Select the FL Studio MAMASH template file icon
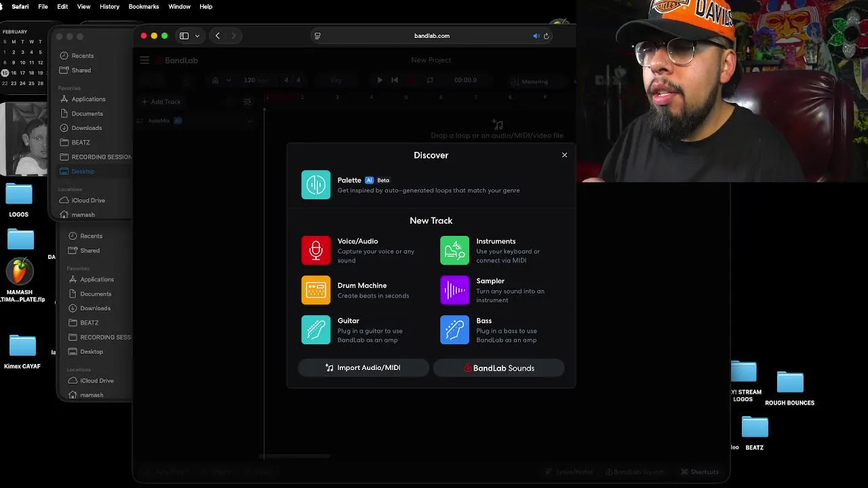This screenshot has width=868, height=488. 20,271
